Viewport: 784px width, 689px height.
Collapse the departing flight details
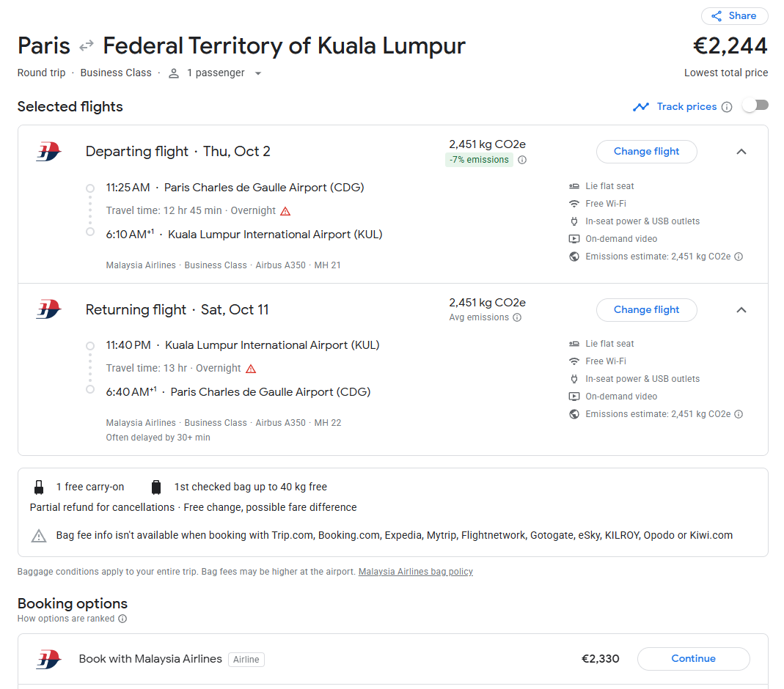(741, 152)
